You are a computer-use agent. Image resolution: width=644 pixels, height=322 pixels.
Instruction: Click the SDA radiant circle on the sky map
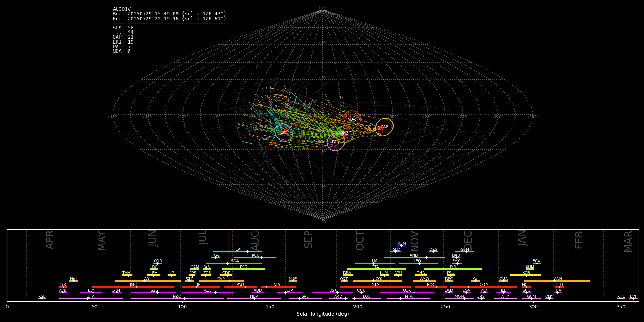click(x=345, y=134)
